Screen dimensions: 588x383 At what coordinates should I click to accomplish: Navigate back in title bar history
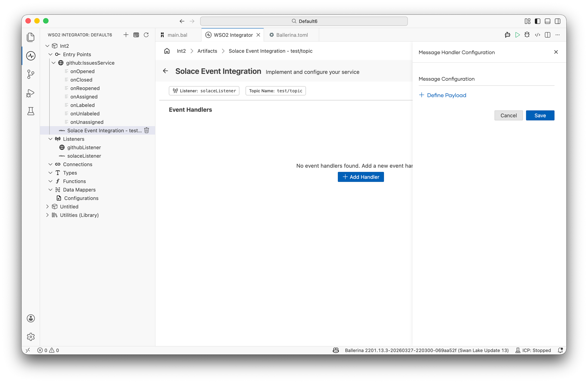[182, 21]
